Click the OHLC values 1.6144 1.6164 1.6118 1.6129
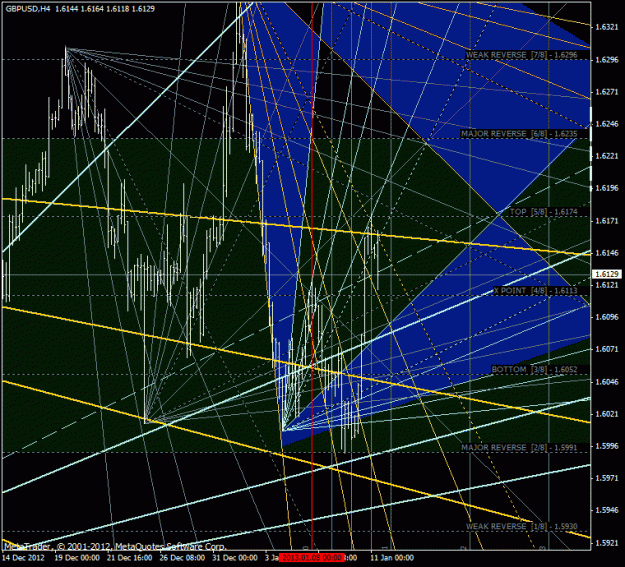Viewport: 625px width, 567px height. coord(105,8)
